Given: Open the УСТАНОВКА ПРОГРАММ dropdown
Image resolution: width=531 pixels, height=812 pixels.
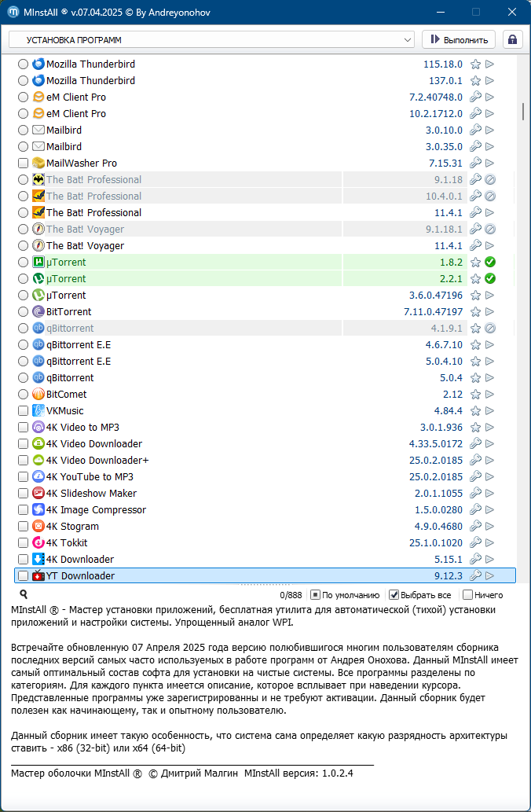Looking at the screenshot, I should (x=211, y=40).
